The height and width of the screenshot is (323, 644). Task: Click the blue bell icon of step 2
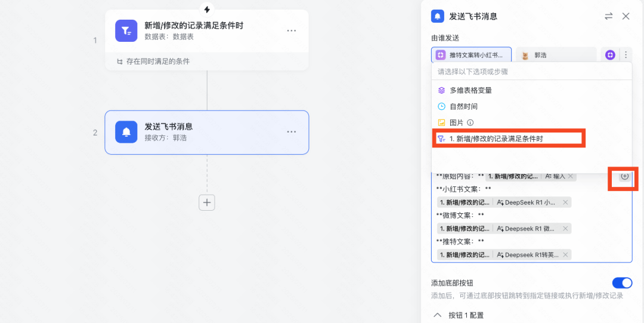126,132
